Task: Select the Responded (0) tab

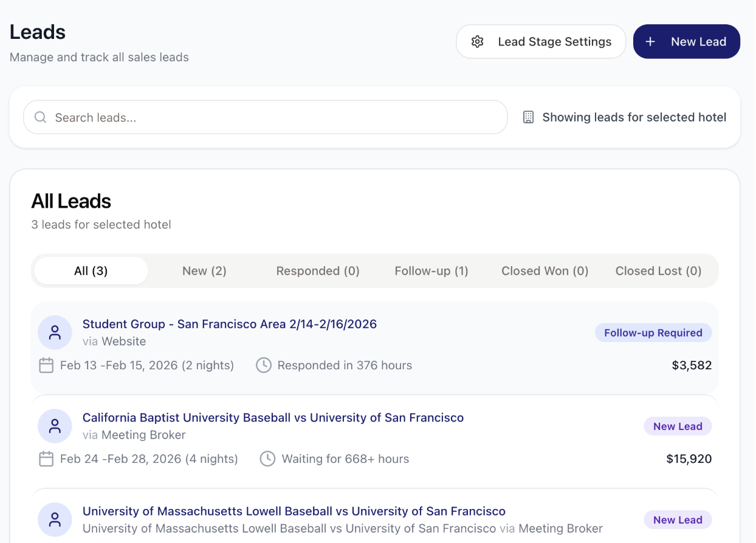Action: coord(318,271)
